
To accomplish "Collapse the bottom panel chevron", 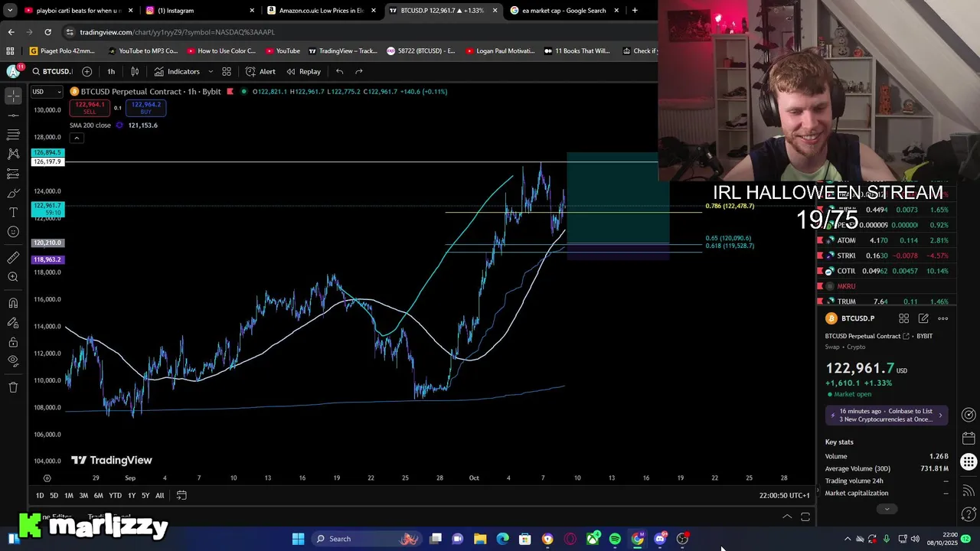I will click(x=787, y=517).
